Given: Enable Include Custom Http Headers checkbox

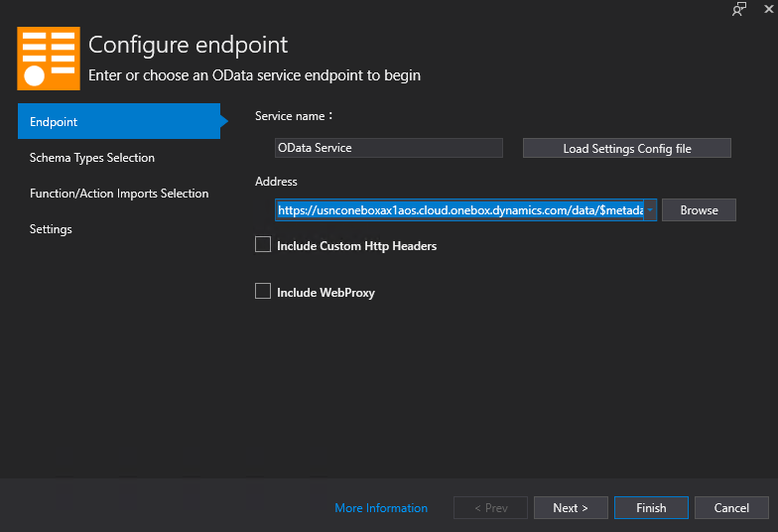Looking at the screenshot, I should 263,244.
